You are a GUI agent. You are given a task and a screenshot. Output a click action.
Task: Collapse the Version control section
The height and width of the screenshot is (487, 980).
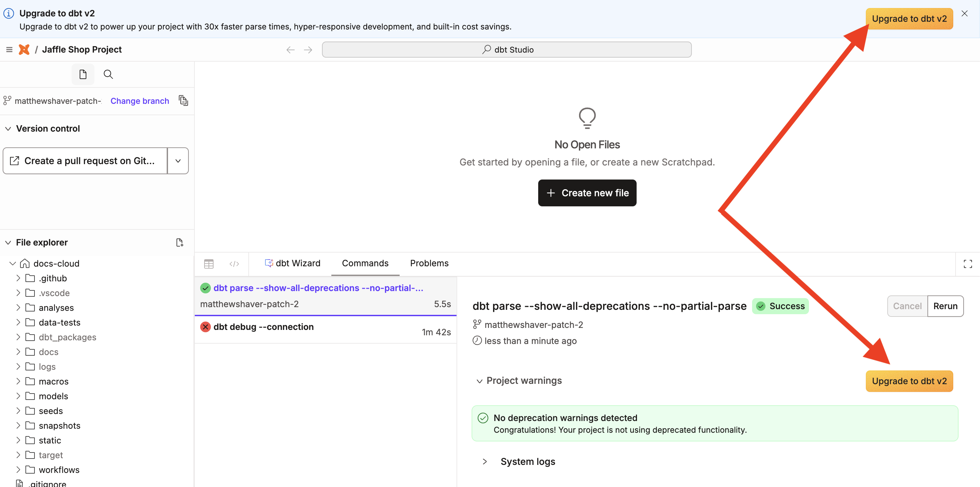click(x=8, y=129)
